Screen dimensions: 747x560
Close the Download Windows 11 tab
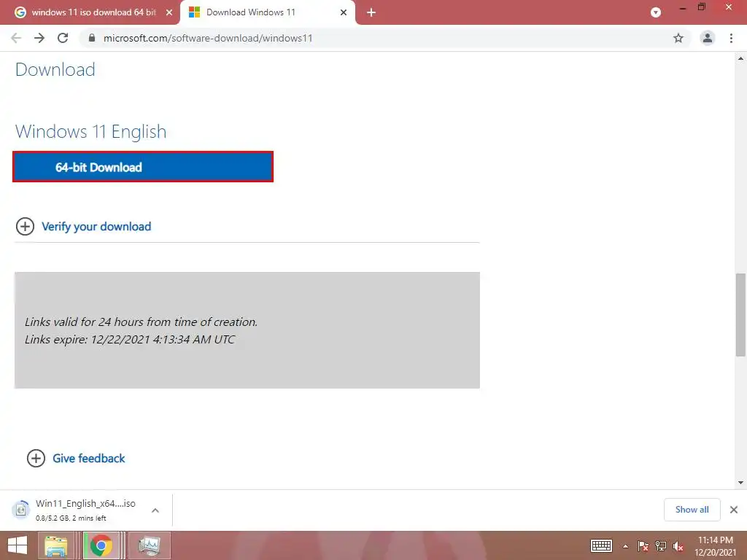(x=344, y=13)
